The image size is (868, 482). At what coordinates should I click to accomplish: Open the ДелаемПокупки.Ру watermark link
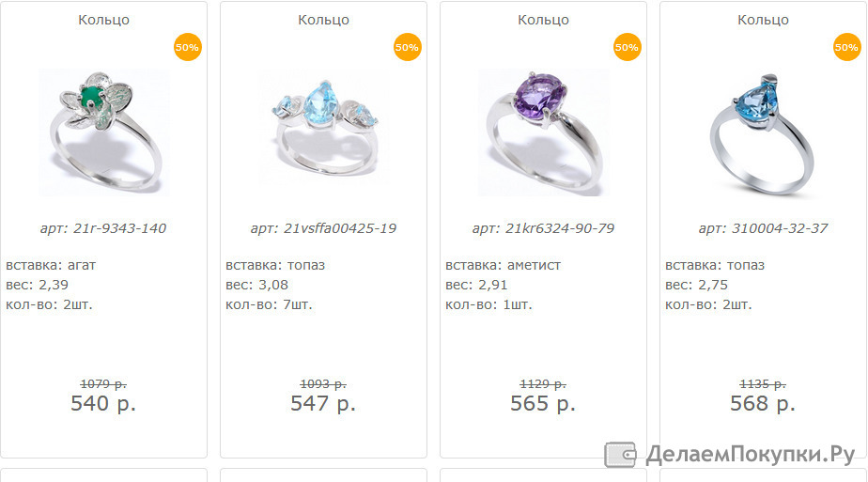pyautogui.click(x=731, y=455)
